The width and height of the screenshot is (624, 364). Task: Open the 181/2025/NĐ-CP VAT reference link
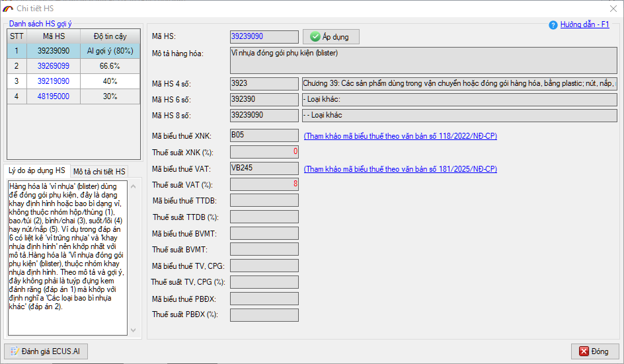coord(400,169)
